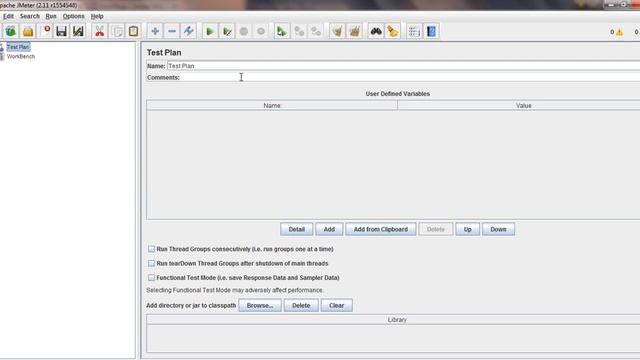Click the classpath Clear button
The height and width of the screenshot is (360, 640).
(x=337, y=305)
